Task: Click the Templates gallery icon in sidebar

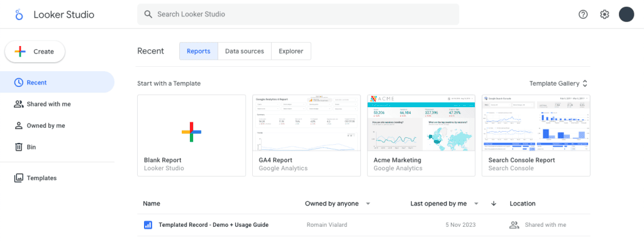Action: pos(18,178)
